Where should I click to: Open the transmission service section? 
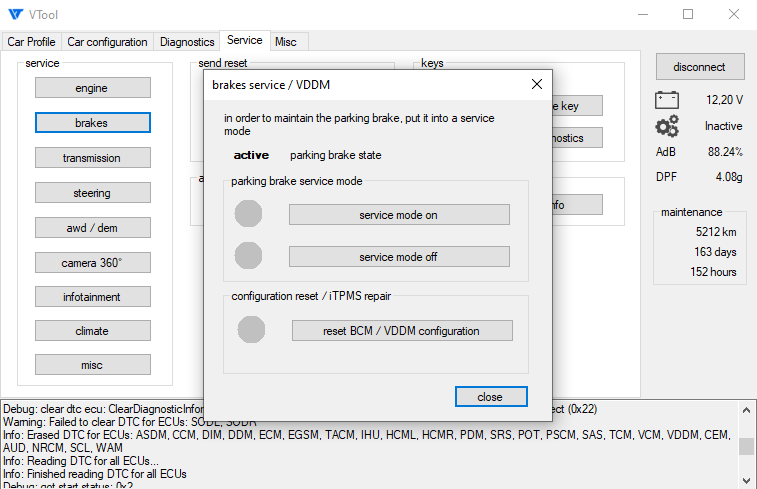click(x=92, y=158)
